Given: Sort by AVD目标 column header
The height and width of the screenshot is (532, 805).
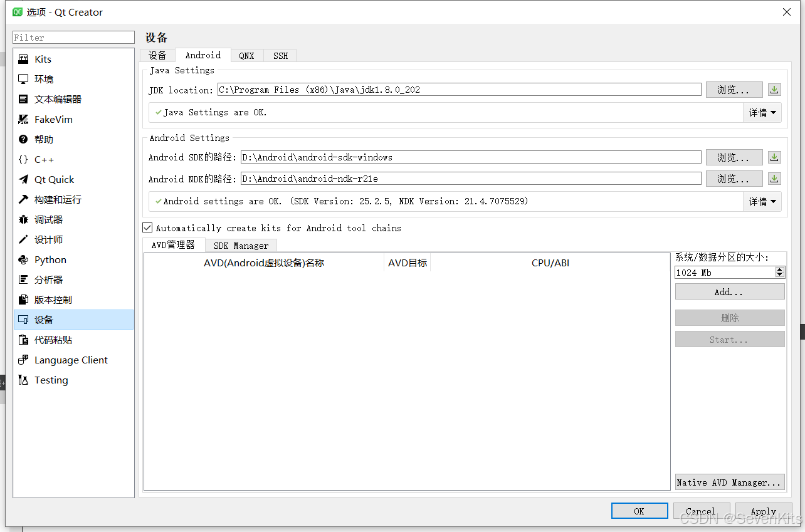Looking at the screenshot, I should tap(408, 263).
